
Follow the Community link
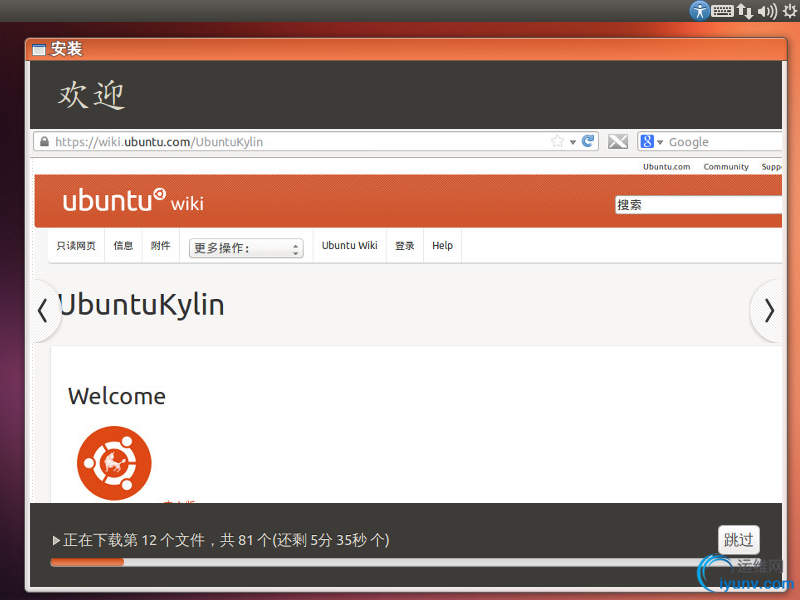click(726, 167)
